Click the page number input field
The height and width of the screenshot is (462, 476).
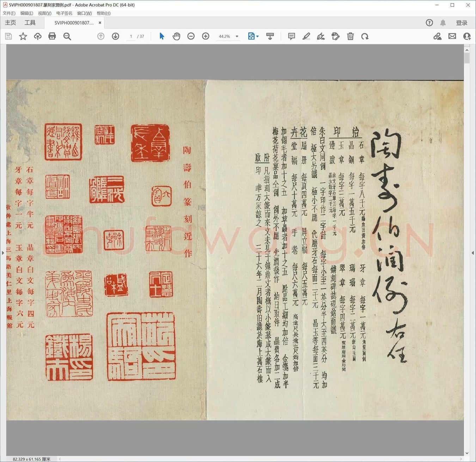[x=131, y=36]
